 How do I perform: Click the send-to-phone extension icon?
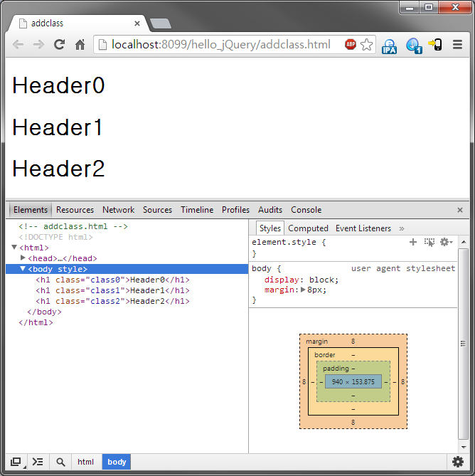click(x=435, y=45)
